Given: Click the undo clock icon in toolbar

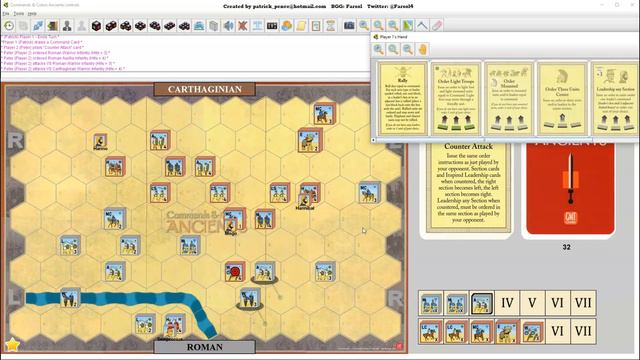Looking at the screenshot, I should (x=9, y=26).
